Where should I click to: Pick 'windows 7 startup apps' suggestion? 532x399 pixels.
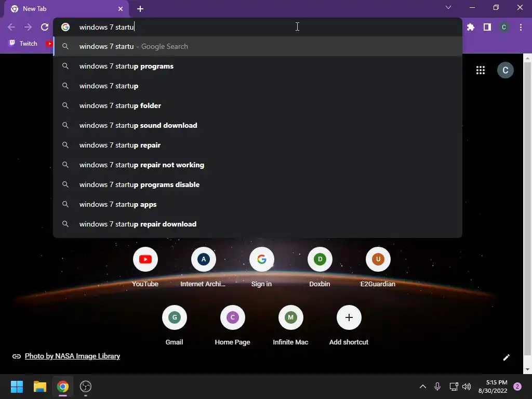coord(258,204)
